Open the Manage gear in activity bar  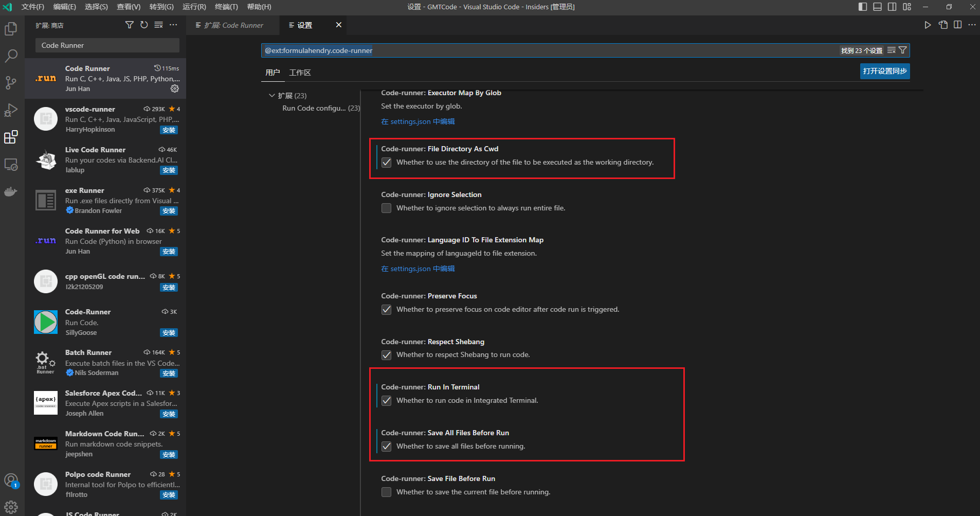(11, 507)
